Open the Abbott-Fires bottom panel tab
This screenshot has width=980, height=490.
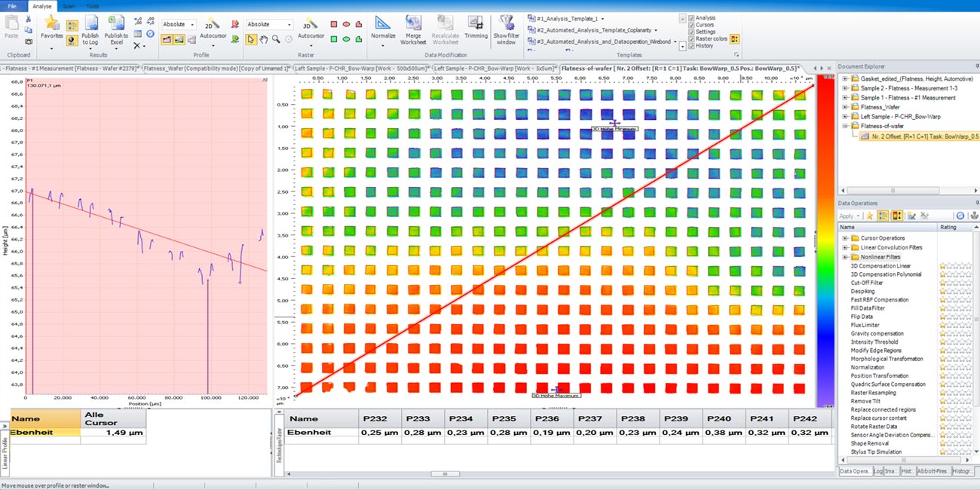(933, 471)
